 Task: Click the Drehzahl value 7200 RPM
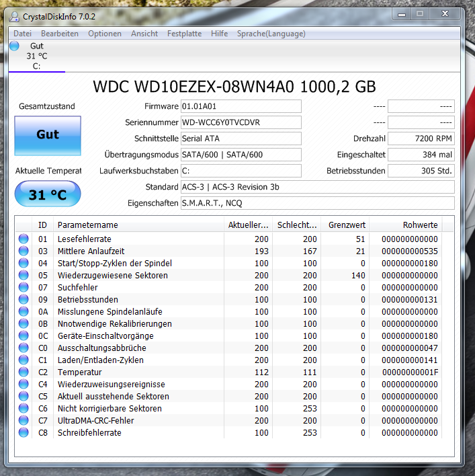pyautogui.click(x=421, y=138)
